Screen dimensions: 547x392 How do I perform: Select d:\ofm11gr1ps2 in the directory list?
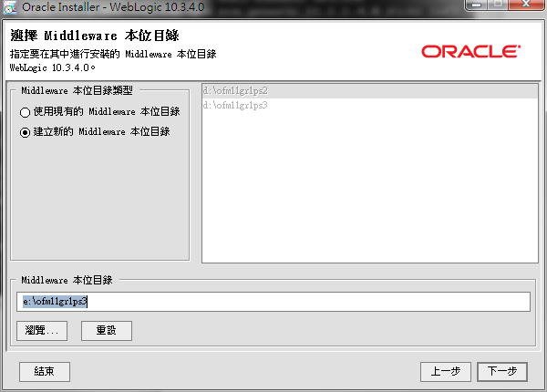(370, 91)
